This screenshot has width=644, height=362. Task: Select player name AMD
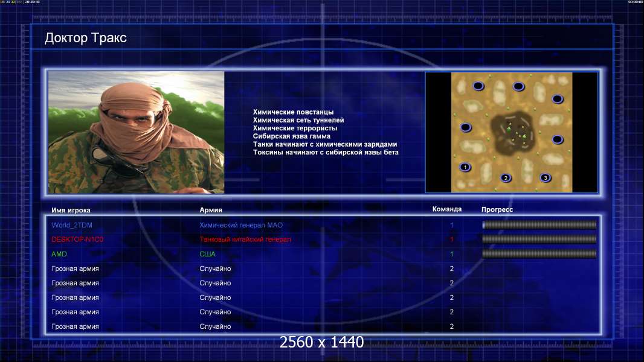click(x=59, y=254)
